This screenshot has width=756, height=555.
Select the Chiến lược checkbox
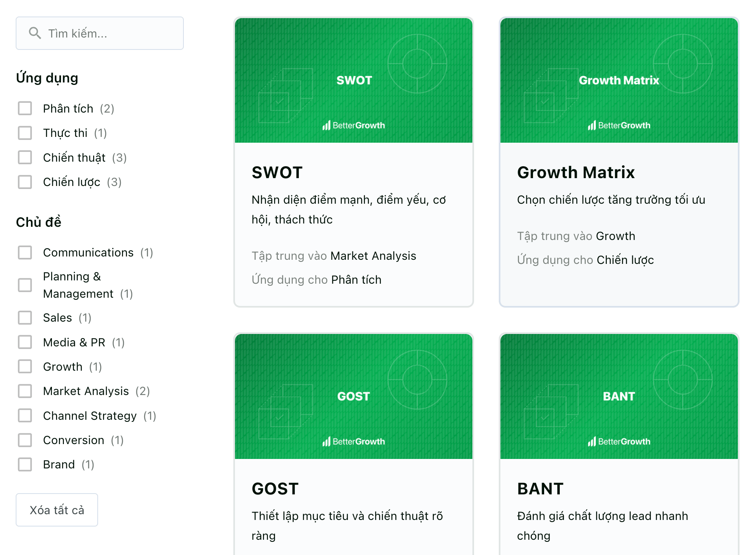coord(25,182)
